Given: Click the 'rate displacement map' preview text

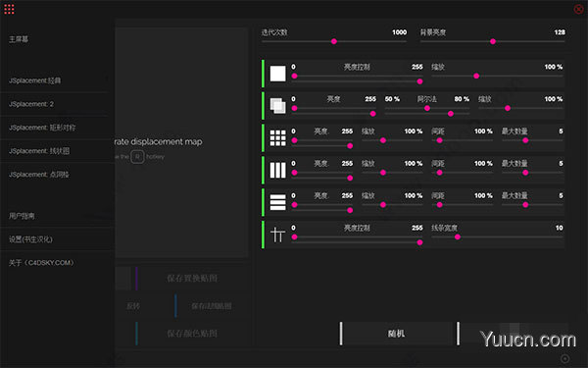Looking at the screenshot, I should pos(158,142).
